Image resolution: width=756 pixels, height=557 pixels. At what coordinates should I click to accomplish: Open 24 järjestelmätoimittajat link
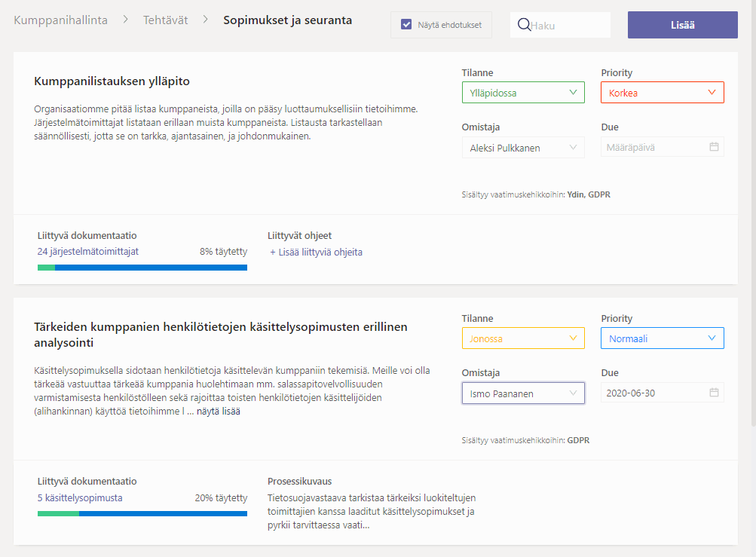click(x=87, y=251)
